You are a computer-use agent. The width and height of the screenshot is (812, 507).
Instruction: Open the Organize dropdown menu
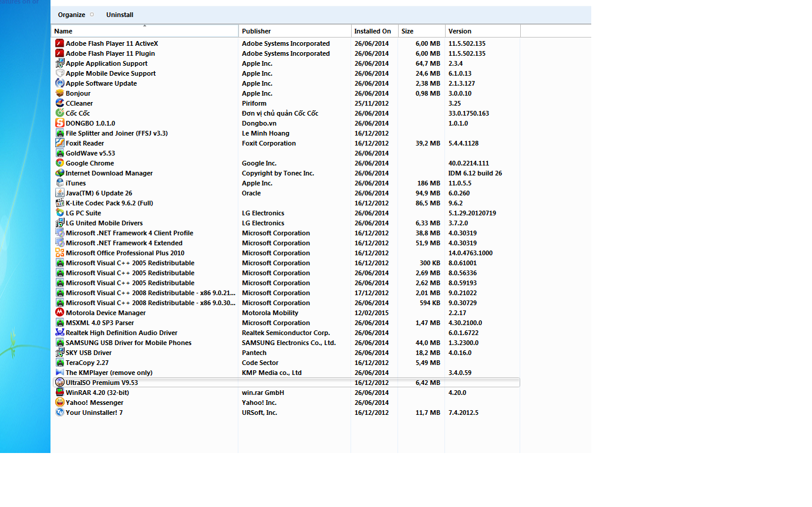pos(76,15)
